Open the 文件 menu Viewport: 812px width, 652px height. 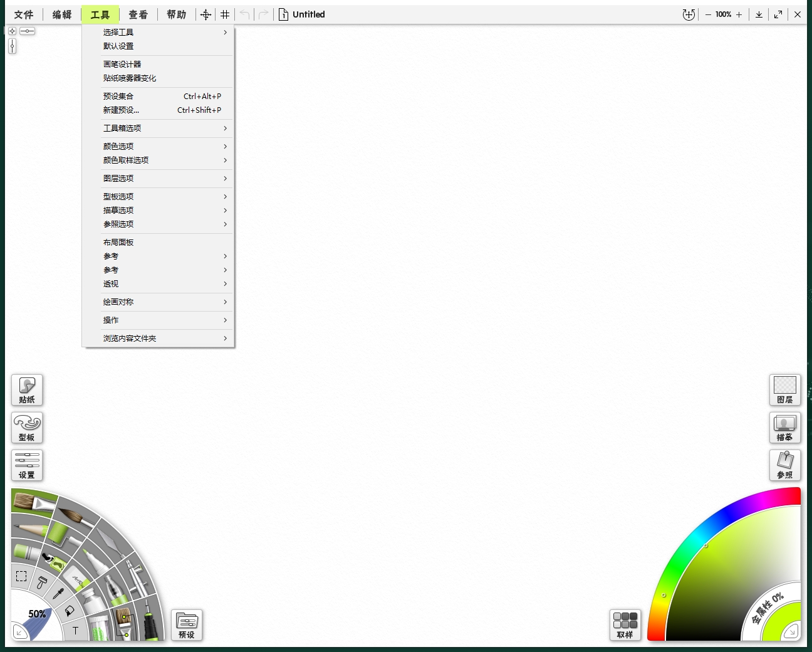coord(24,14)
